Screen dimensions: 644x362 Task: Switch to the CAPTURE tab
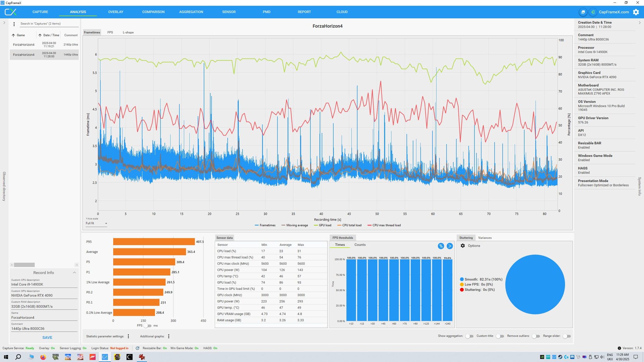(40, 12)
